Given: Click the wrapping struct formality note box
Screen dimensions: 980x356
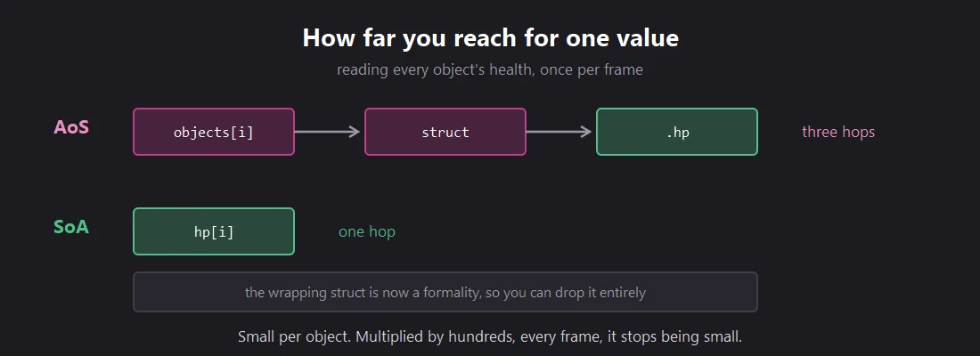Looking at the screenshot, I should pyautogui.click(x=445, y=292).
